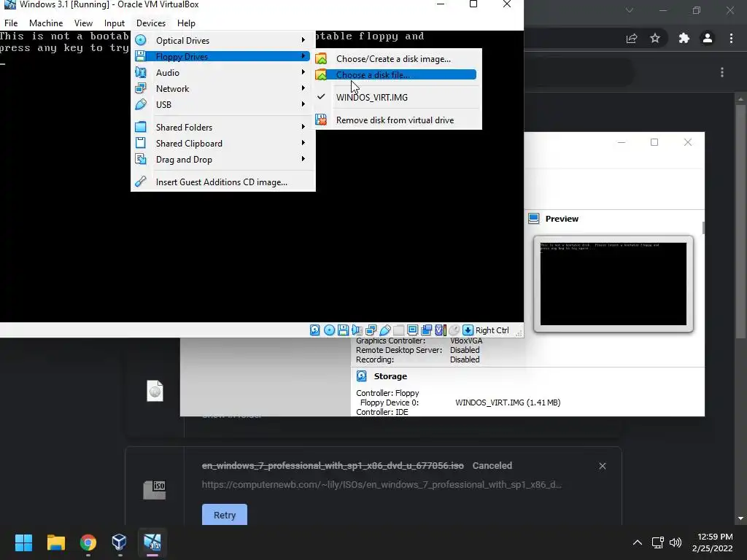
Task: Click the network adapters icon in VM status bar
Action: pos(371,330)
